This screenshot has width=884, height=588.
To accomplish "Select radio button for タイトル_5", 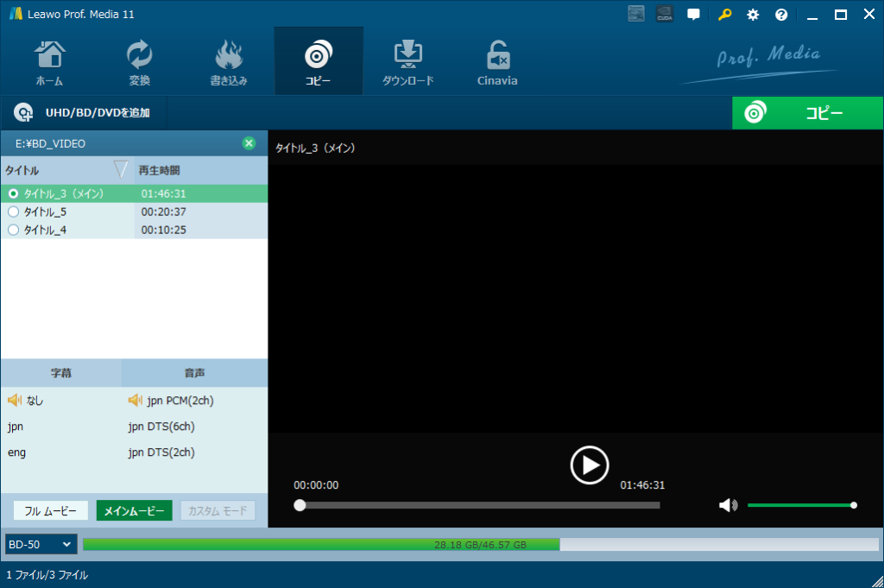I will 14,212.
